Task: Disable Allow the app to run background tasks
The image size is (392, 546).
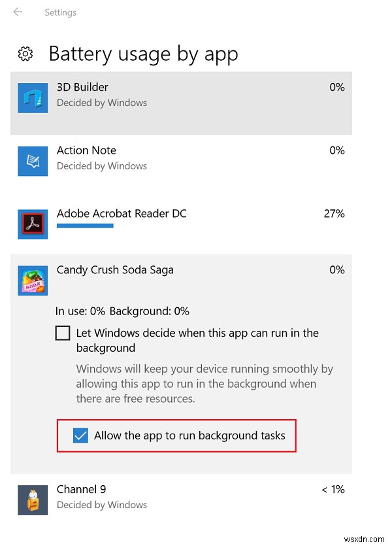Action: 80,435
